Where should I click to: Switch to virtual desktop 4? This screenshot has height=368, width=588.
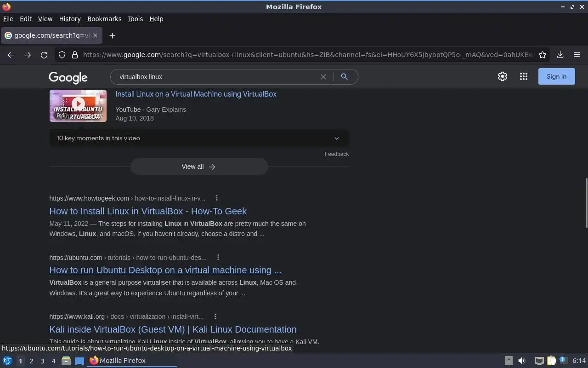[x=53, y=361]
